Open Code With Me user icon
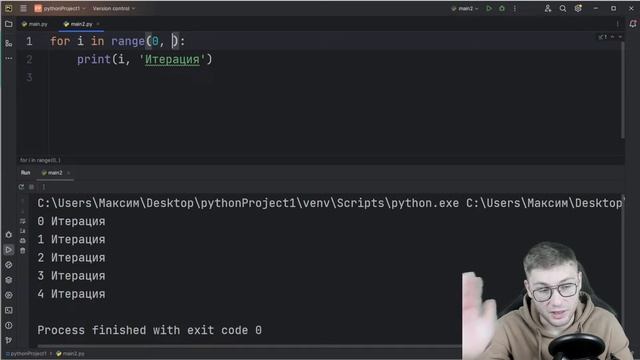Image resolution: width=640 pixels, height=360 pixels. point(548,8)
